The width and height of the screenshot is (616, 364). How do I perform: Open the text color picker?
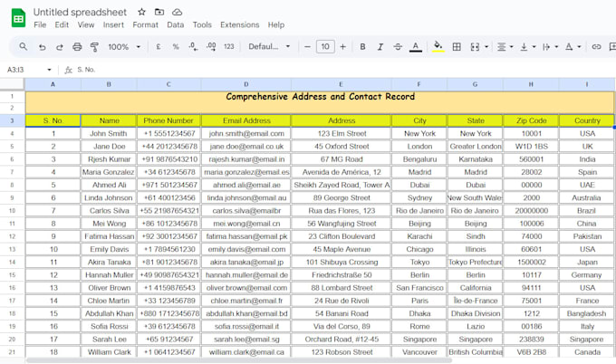[x=415, y=47]
